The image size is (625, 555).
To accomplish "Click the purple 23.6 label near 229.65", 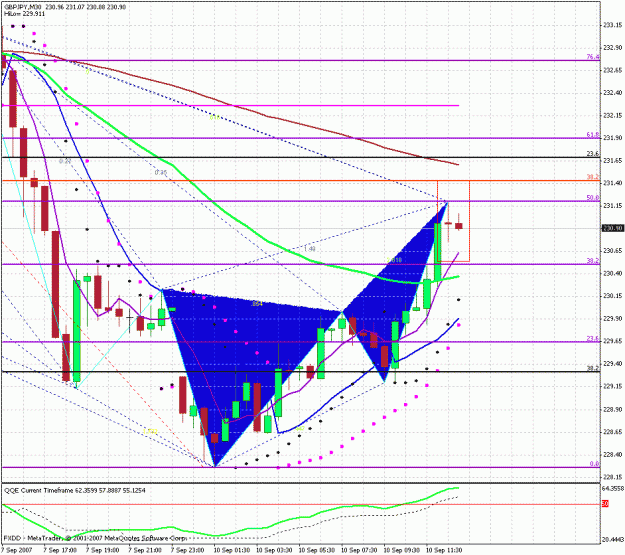I will click(x=593, y=339).
